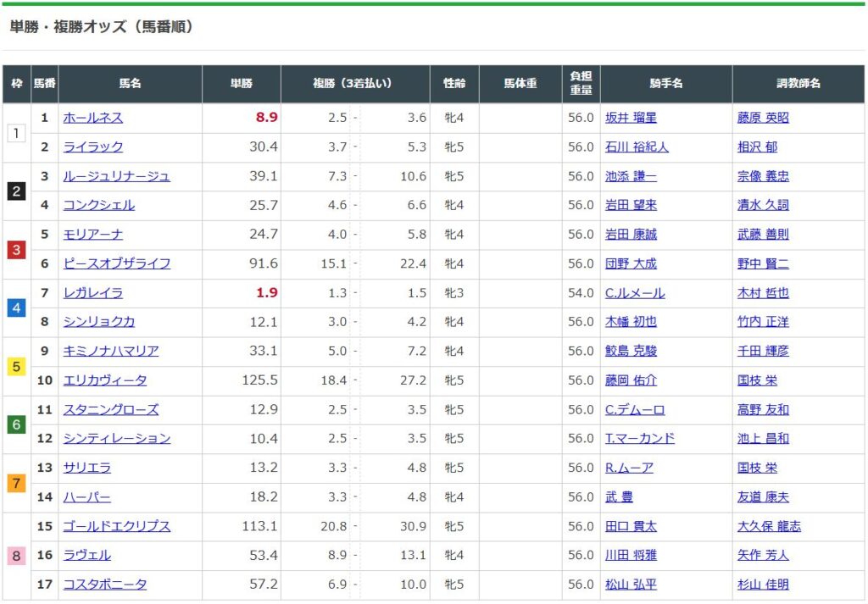Select the win odds value 125.5
868x604 pixels.
tap(260, 380)
